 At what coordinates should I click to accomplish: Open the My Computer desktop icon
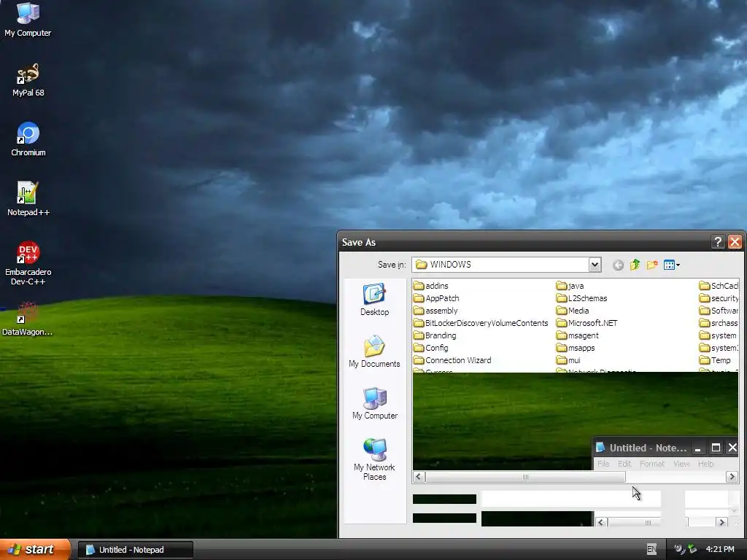pos(28,19)
